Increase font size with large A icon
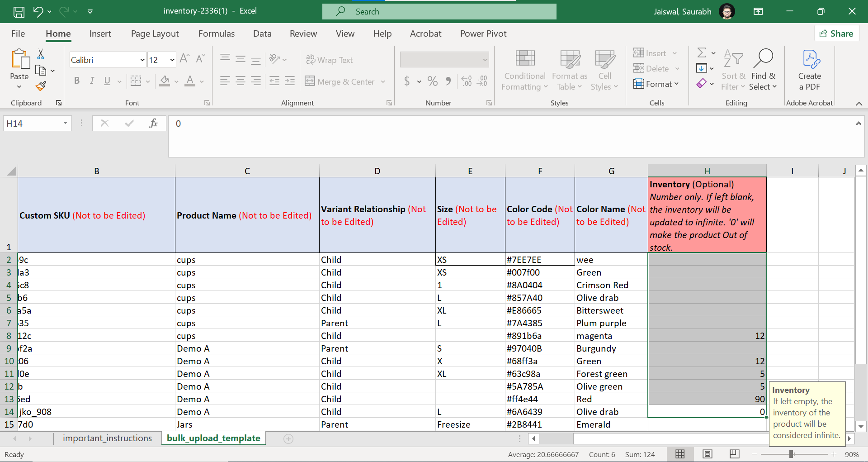 tap(184, 59)
